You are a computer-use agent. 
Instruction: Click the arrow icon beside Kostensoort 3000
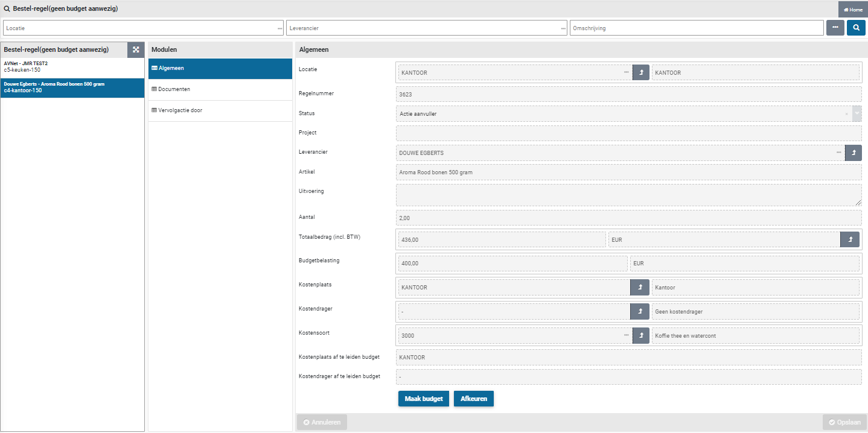pyautogui.click(x=641, y=335)
